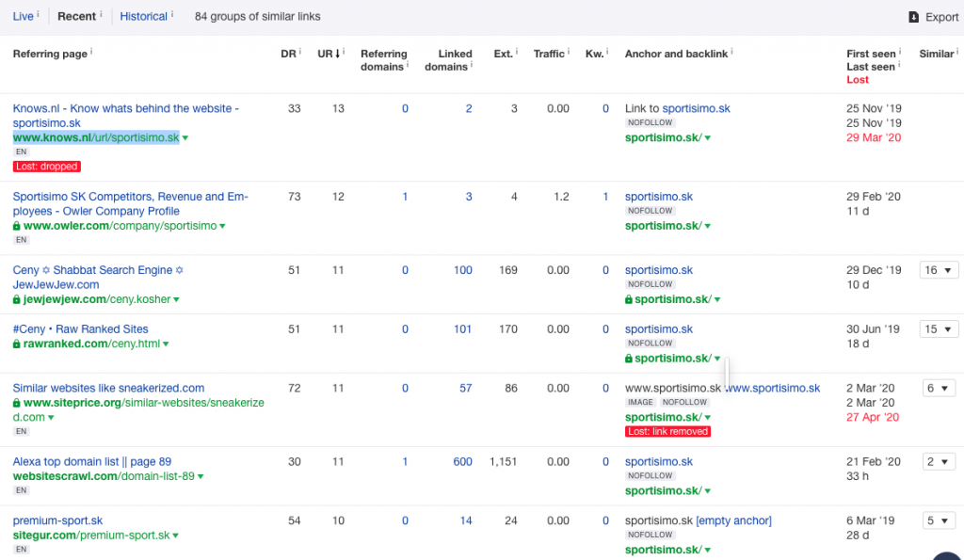The width and height of the screenshot is (964, 560).
Task: Sort by Linked domains column header
Action: [448, 60]
